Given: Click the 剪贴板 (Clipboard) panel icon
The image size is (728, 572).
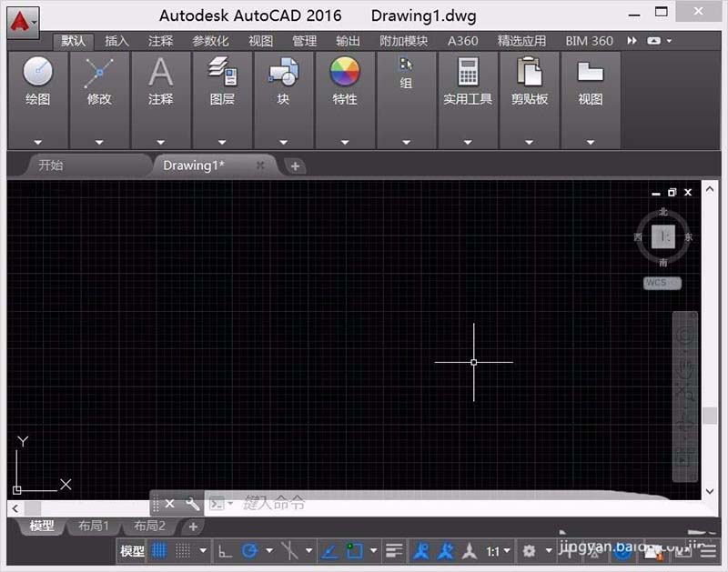Looking at the screenshot, I should point(530,72).
